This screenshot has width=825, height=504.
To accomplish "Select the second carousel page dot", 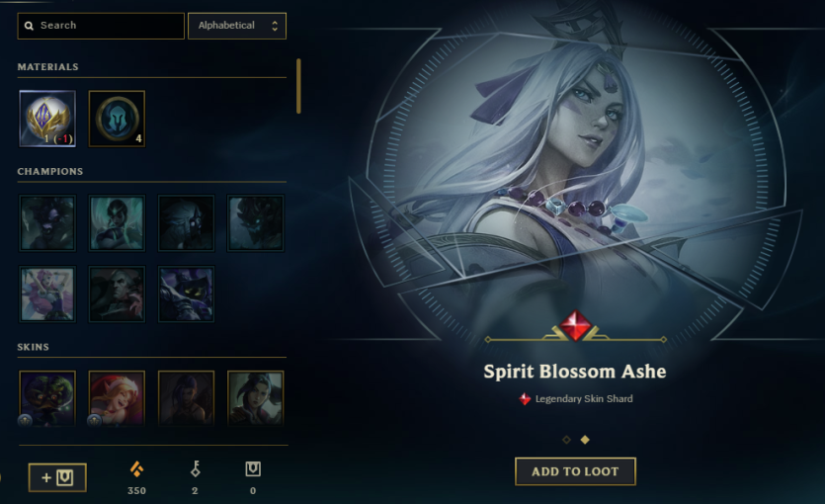I will click(x=585, y=440).
